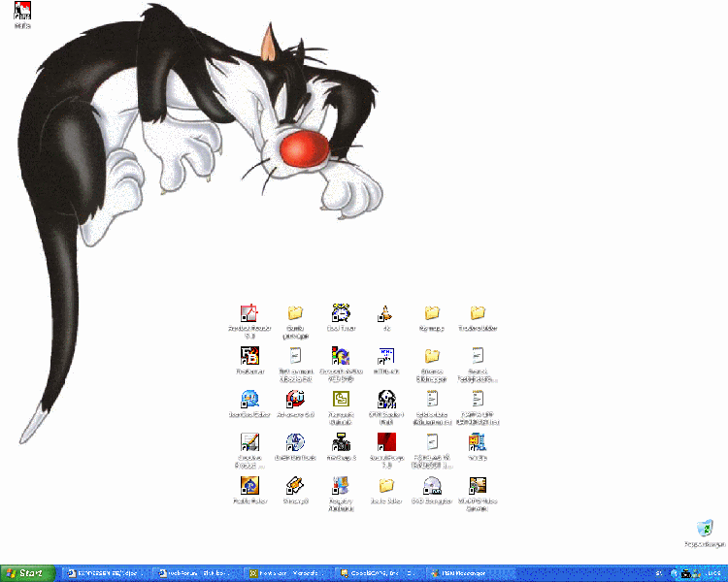The width and height of the screenshot is (728, 582).
Task: Open the last folder in the top icon row
Action: pyautogui.click(x=478, y=313)
